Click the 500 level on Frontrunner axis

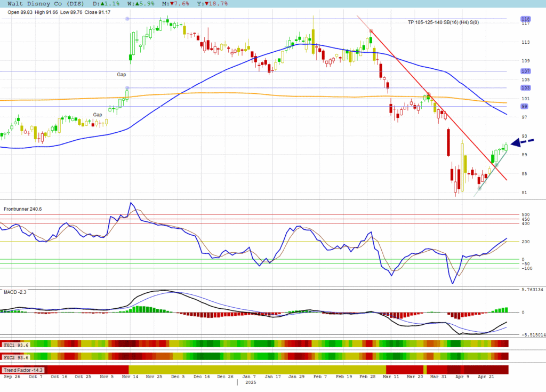click(526, 214)
